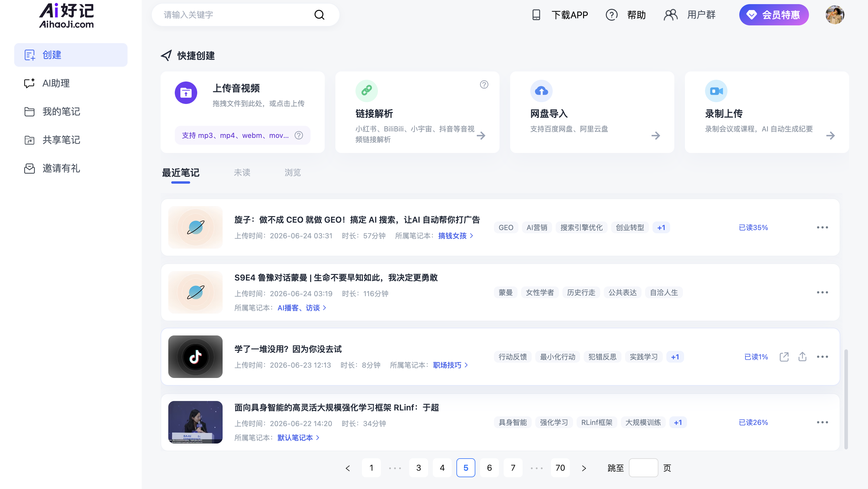Click the 最小化行动 tag
868x489 pixels.
(557, 357)
